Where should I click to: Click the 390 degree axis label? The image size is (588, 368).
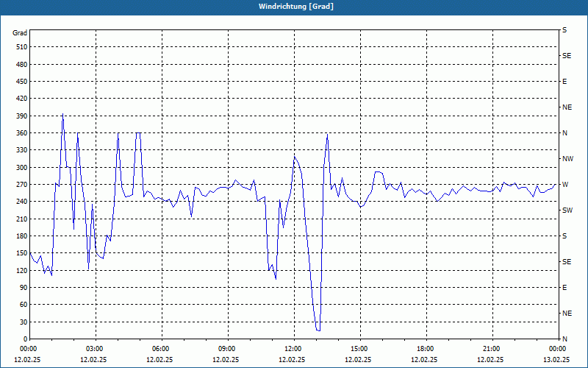pos(22,116)
